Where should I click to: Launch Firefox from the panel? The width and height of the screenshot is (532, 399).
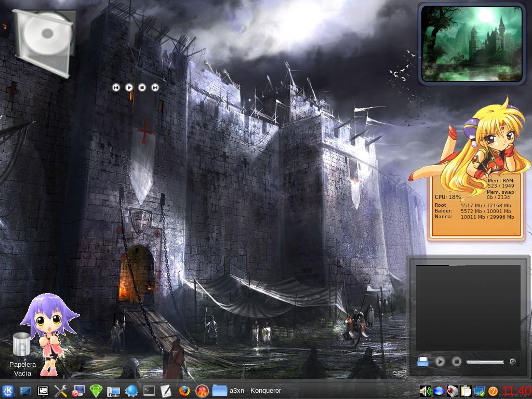tap(184, 391)
